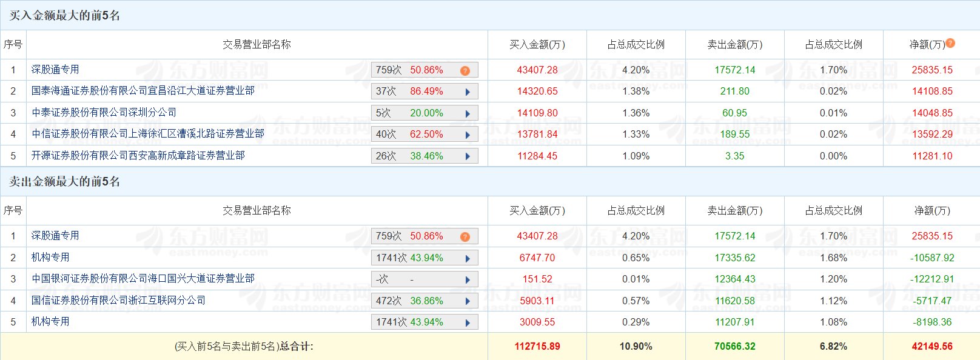Open the 开源证券西安高新成章路证券营业部 link
Viewport: 980px width, 360px height.
point(138,156)
